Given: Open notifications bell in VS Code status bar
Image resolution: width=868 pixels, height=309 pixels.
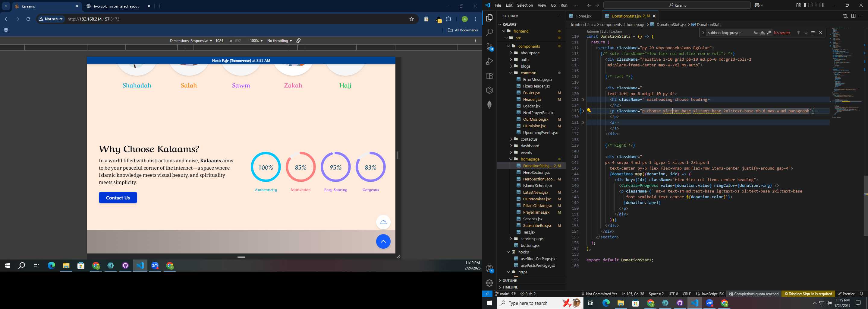Looking at the screenshot, I should coord(861,294).
